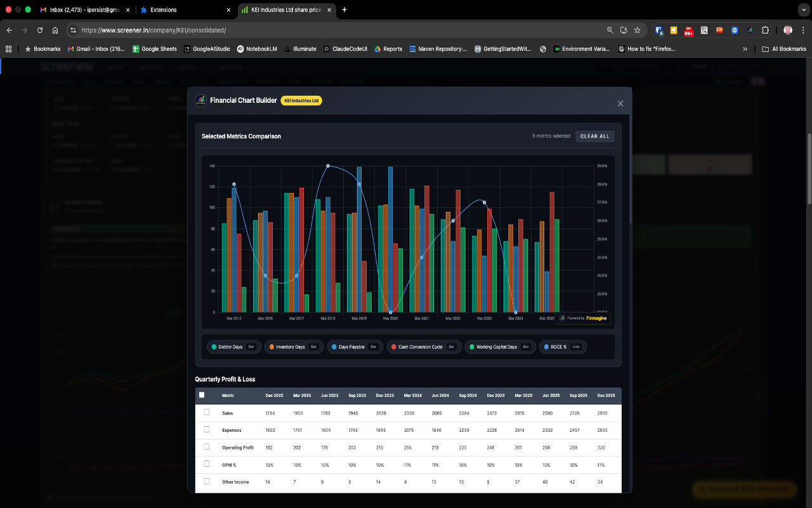812x508 pixels.
Task: Check the Sales row checkbox
Action: [206, 411]
